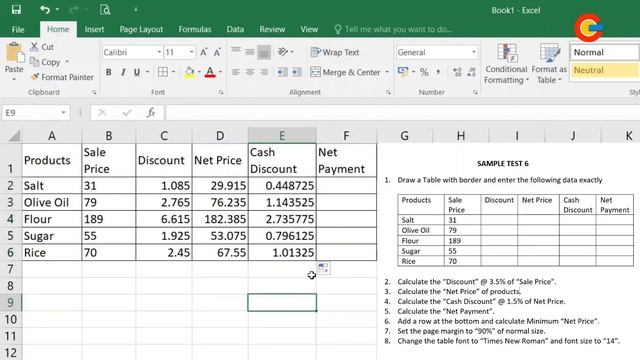This screenshot has height=360, width=640.
Task: Expand the Merge & Center dropdown arrow
Action: click(x=387, y=72)
